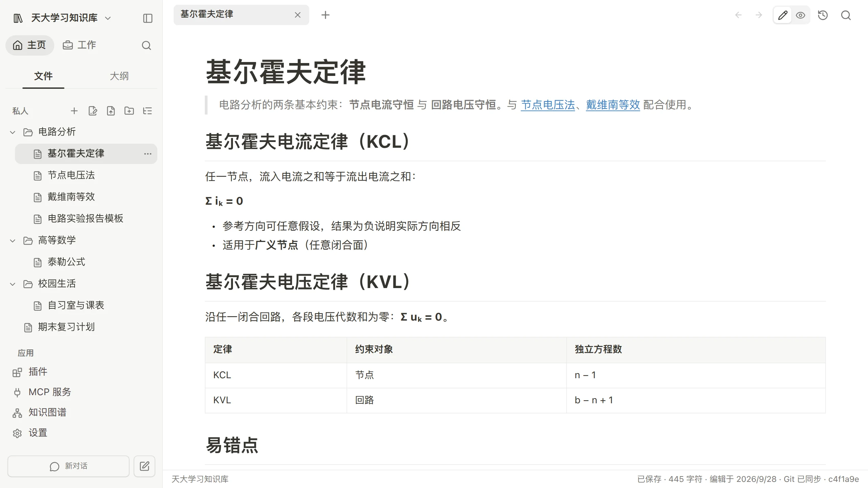
Task: Open the 自习室与课表 note
Action: (x=86, y=305)
